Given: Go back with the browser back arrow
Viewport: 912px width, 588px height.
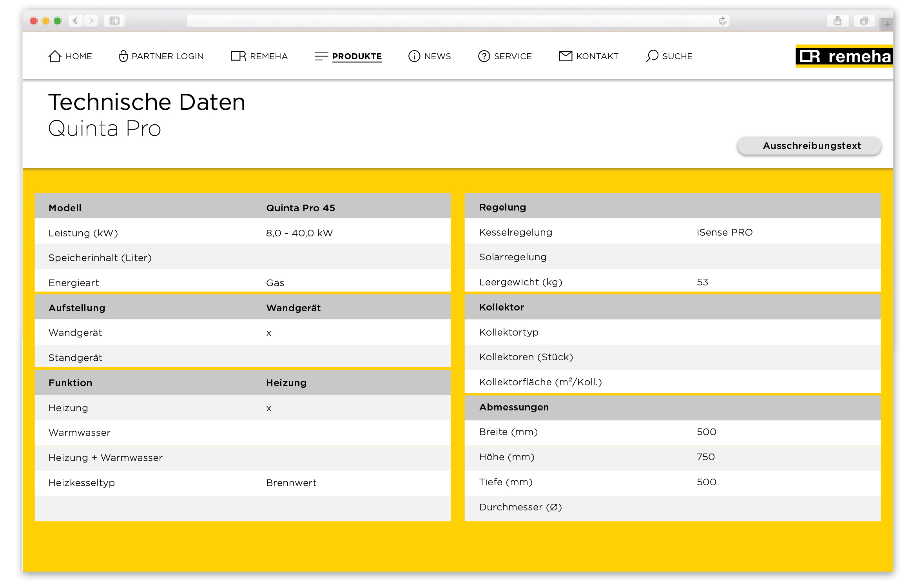Looking at the screenshot, I should pyautogui.click(x=75, y=20).
